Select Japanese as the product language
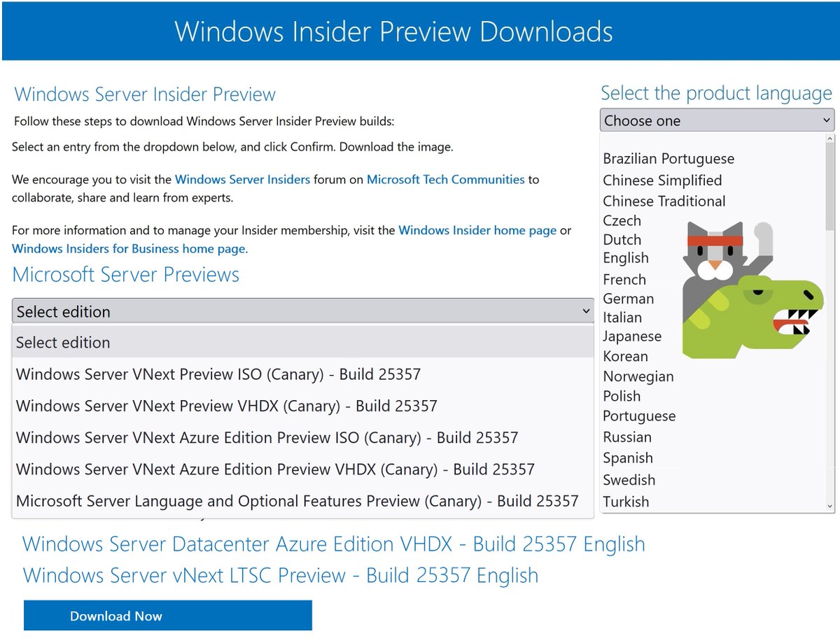Screen dimensions: 840x638 632,336
